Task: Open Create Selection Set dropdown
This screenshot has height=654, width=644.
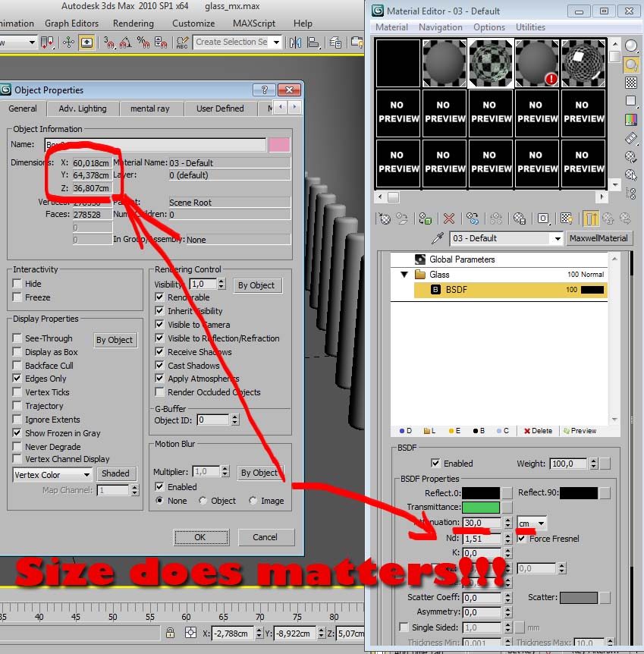Action: (277, 42)
